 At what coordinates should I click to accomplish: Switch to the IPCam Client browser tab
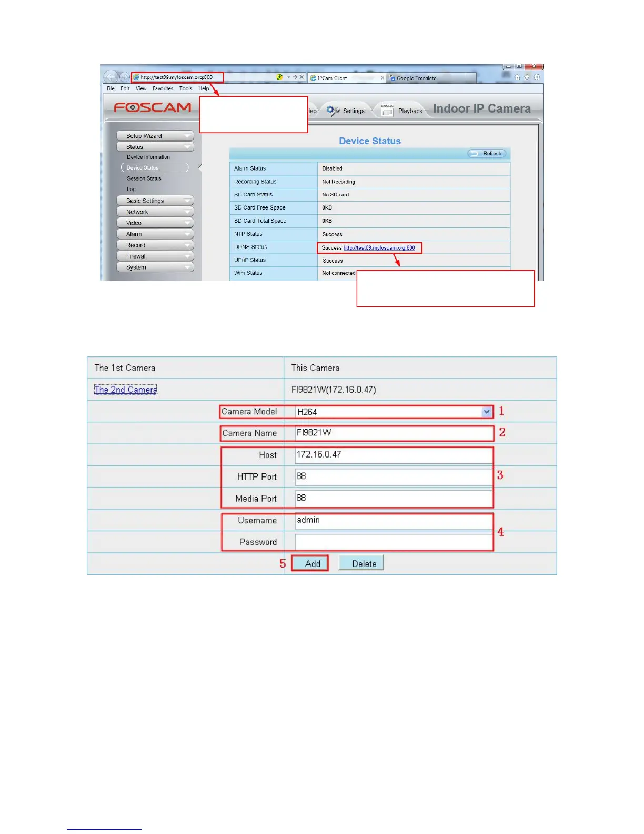[x=346, y=78]
